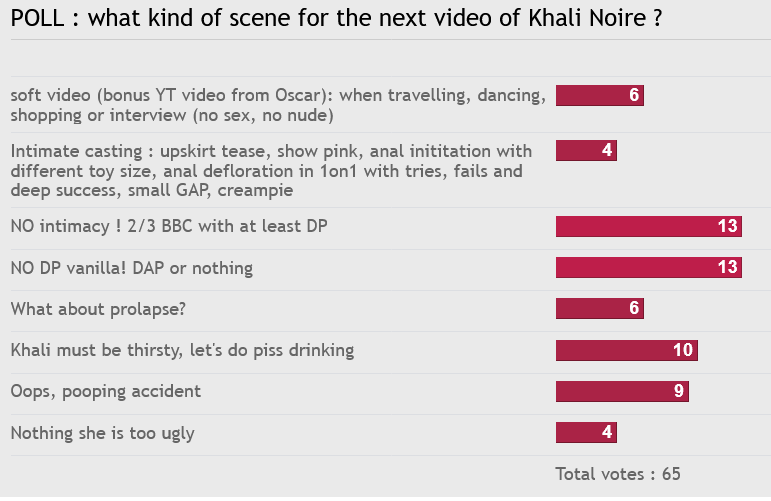This screenshot has width=771, height=501.
Task: Click the result bar showing 10 votes
Action: pyautogui.click(x=626, y=350)
